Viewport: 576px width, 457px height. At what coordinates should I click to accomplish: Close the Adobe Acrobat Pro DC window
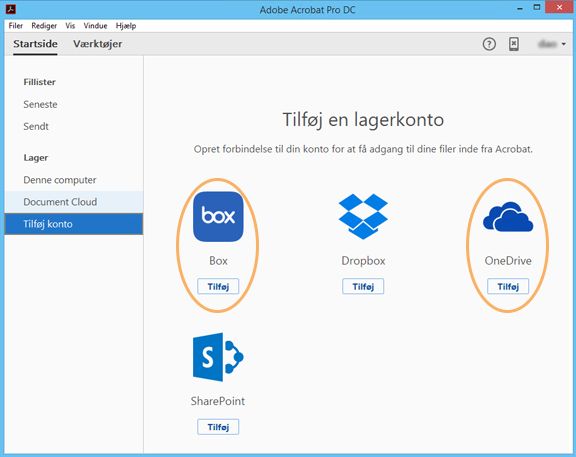click(559, 7)
